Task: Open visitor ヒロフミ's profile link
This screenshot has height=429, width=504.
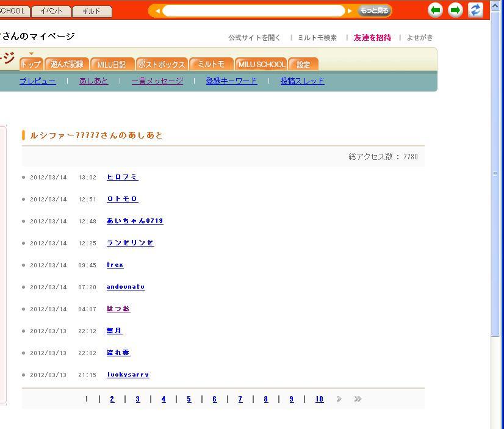Action: tap(122, 177)
